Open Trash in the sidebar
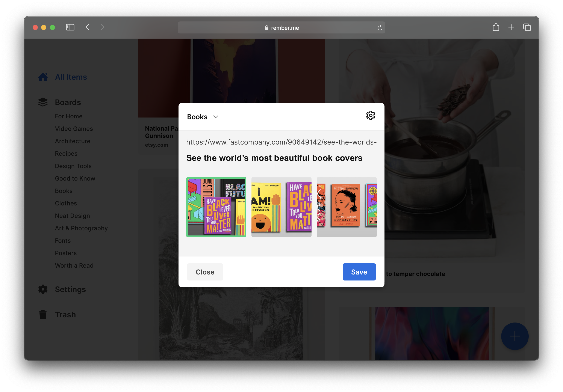The width and height of the screenshot is (563, 392). point(65,315)
